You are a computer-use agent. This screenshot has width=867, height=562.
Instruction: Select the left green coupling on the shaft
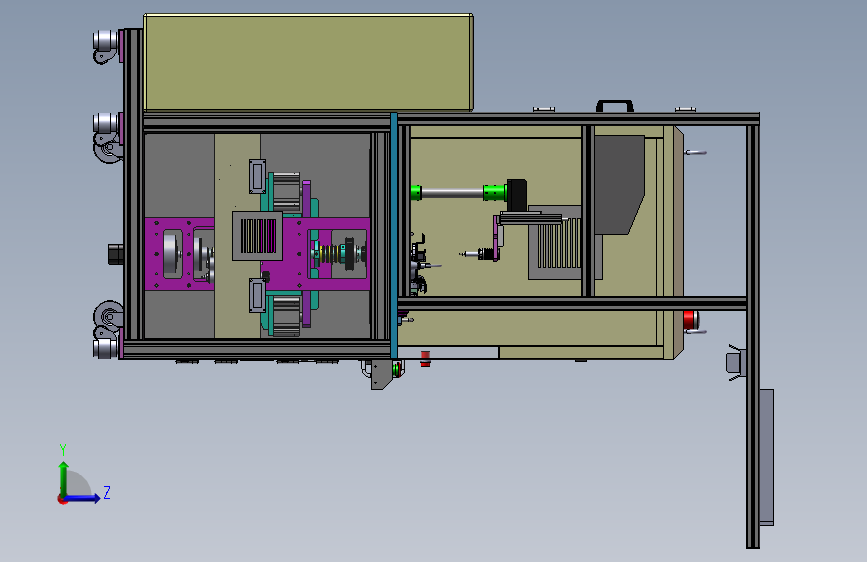pos(416,192)
